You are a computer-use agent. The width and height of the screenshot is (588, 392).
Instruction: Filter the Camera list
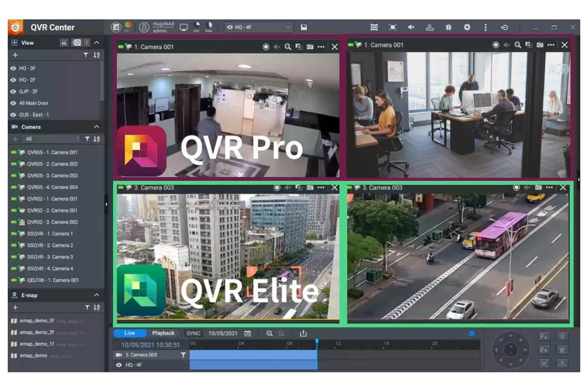[x=87, y=139]
